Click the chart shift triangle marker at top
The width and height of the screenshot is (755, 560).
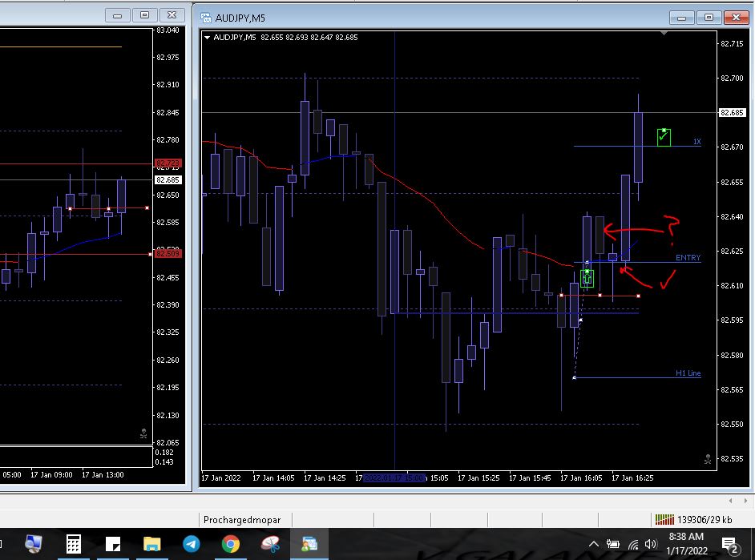[x=664, y=33]
